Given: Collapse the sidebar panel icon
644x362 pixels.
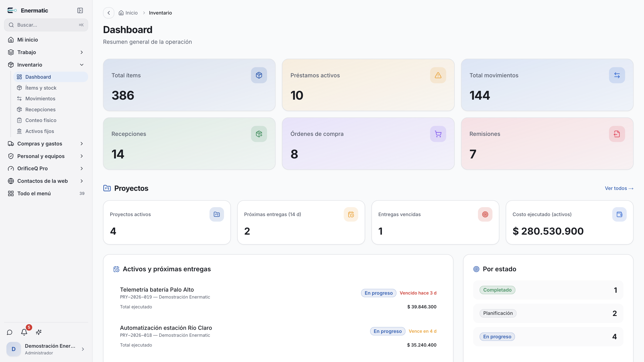Looking at the screenshot, I should pyautogui.click(x=80, y=11).
